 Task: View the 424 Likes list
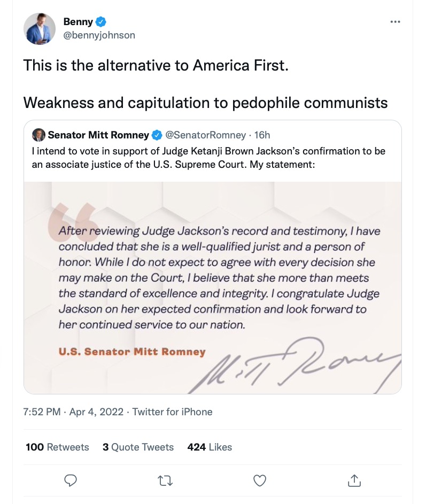210,447
